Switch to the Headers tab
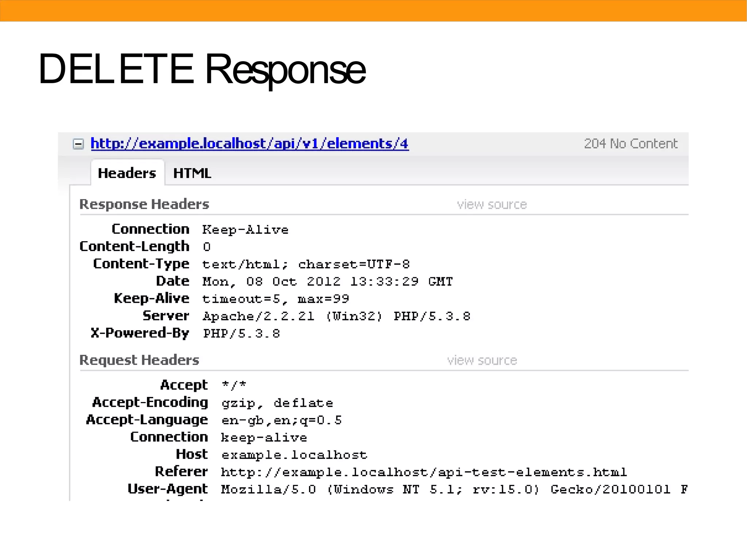The width and height of the screenshot is (747, 560). tap(127, 173)
